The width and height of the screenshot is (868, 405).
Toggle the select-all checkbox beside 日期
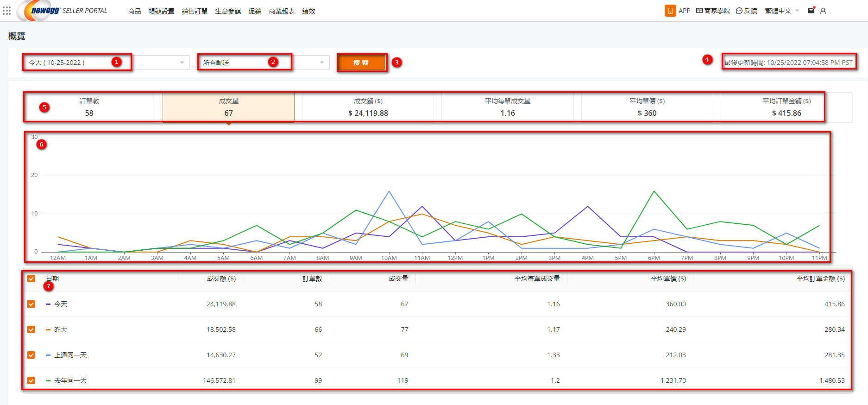[x=31, y=278]
